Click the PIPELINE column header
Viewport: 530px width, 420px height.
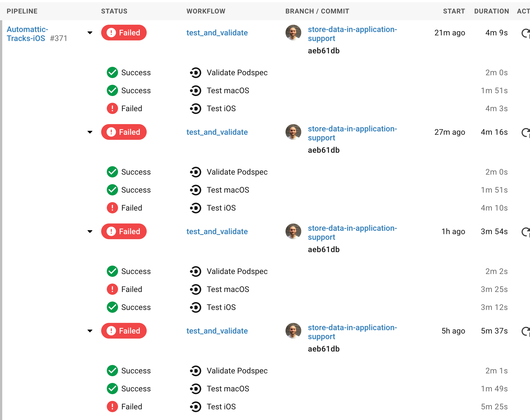(x=22, y=11)
